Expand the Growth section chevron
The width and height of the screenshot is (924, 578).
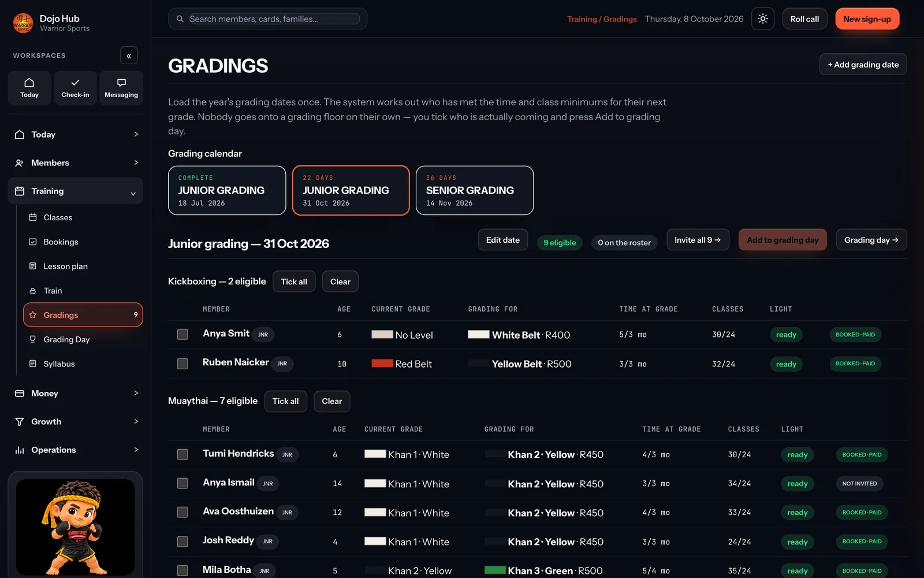[136, 422]
